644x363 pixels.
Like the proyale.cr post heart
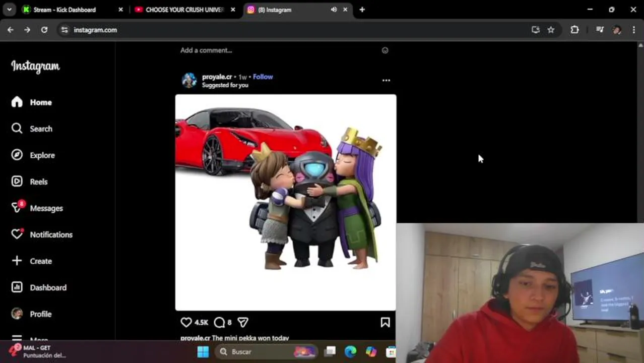186,322
